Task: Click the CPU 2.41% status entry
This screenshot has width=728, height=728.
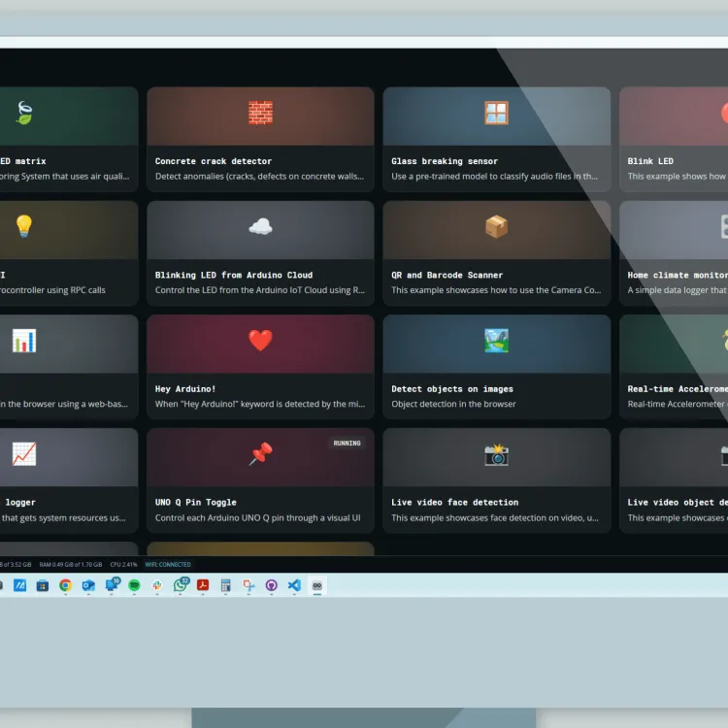Action: pyautogui.click(x=123, y=565)
